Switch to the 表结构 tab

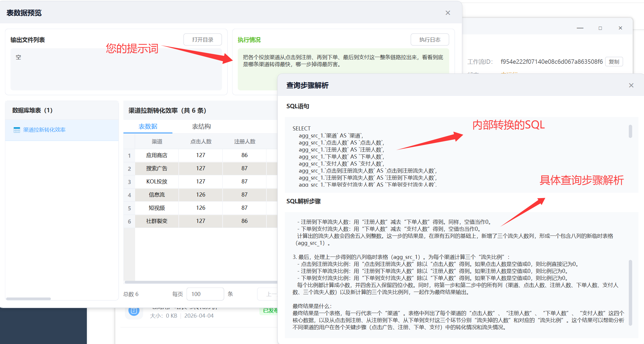tap(201, 126)
